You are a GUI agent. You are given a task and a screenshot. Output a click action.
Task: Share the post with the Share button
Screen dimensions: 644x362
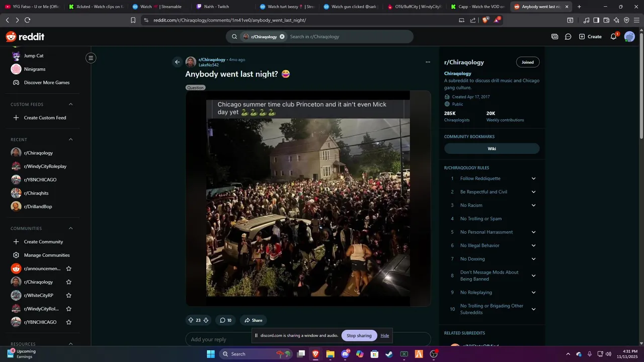[253, 320]
